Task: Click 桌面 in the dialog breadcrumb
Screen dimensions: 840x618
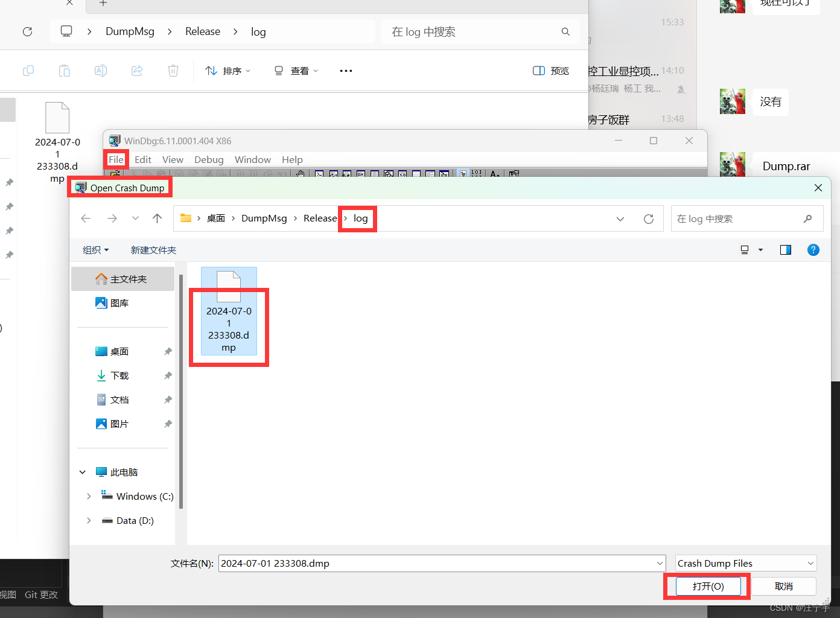Action: click(x=215, y=218)
